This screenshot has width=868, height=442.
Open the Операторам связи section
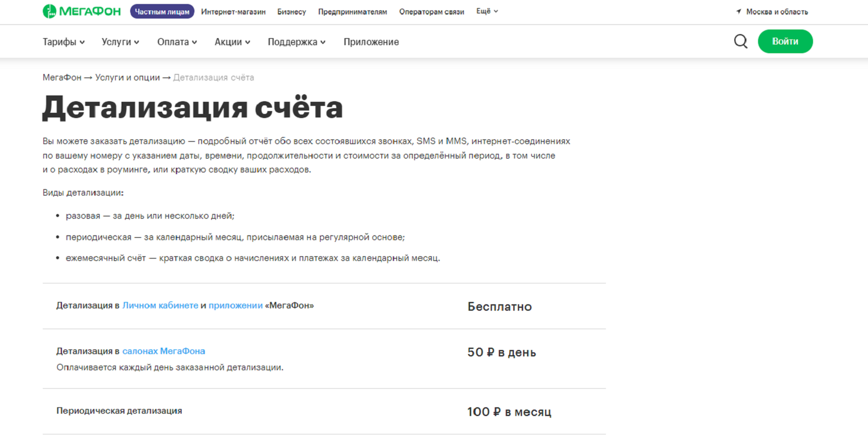click(432, 12)
